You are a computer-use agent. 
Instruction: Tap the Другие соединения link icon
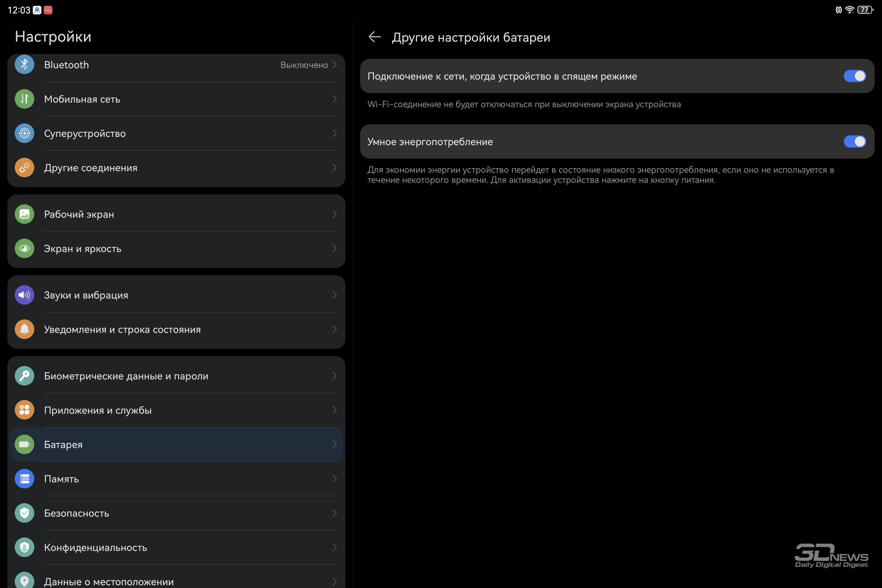pos(24,168)
